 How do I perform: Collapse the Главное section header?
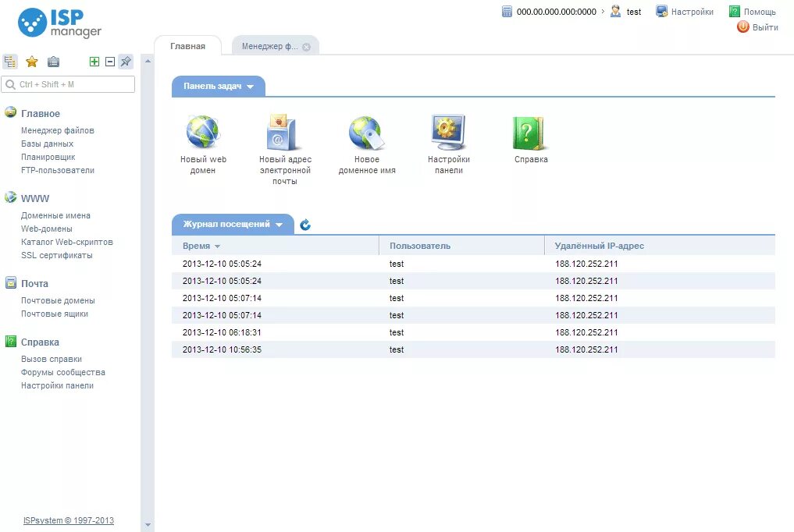[41, 114]
